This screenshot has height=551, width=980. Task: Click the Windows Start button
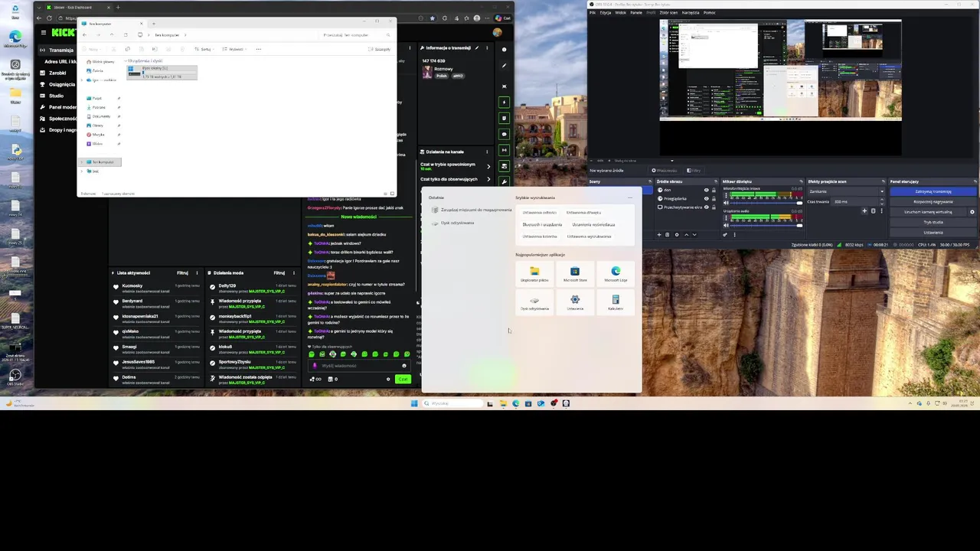(x=414, y=403)
